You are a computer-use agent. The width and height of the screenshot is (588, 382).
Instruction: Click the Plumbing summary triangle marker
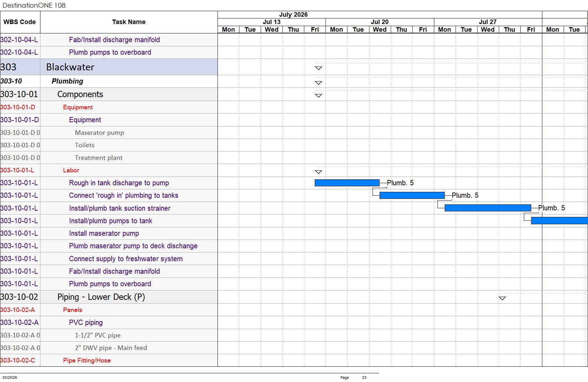click(318, 83)
